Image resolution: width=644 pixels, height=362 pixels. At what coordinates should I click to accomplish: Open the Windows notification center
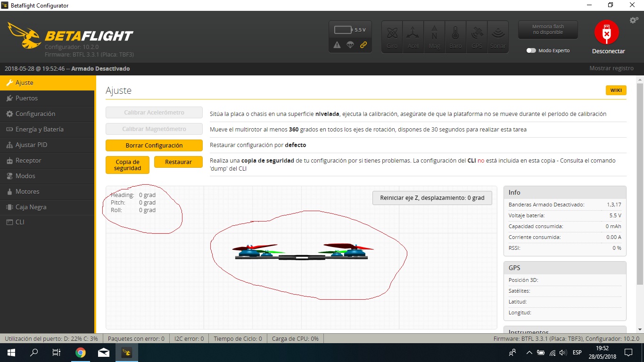(x=628, y=353)
